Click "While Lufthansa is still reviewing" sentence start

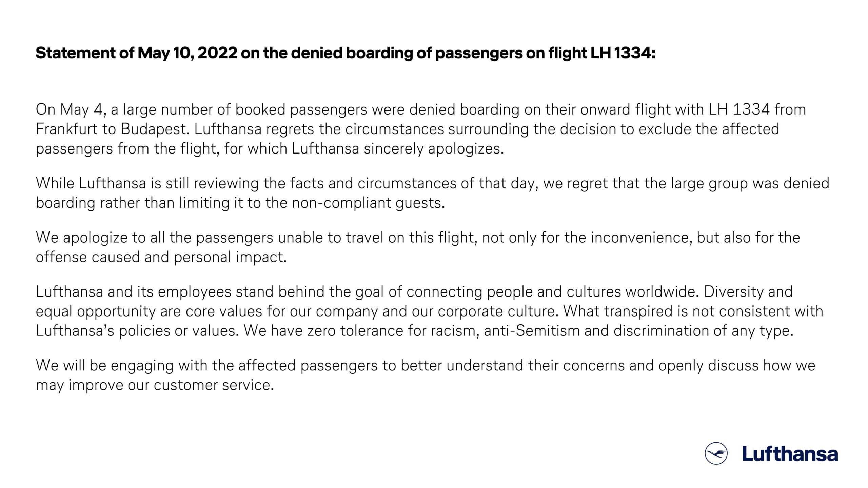tap(147, 183)
